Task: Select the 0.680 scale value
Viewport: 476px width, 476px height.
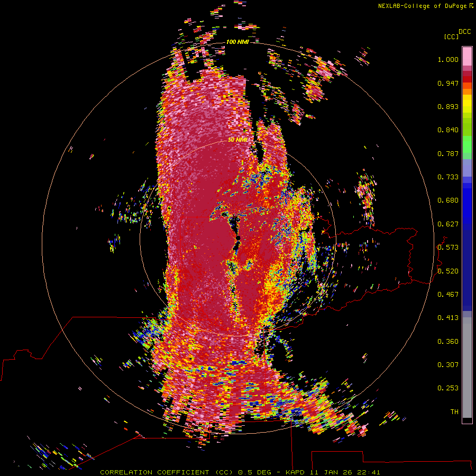Action: 448,200
